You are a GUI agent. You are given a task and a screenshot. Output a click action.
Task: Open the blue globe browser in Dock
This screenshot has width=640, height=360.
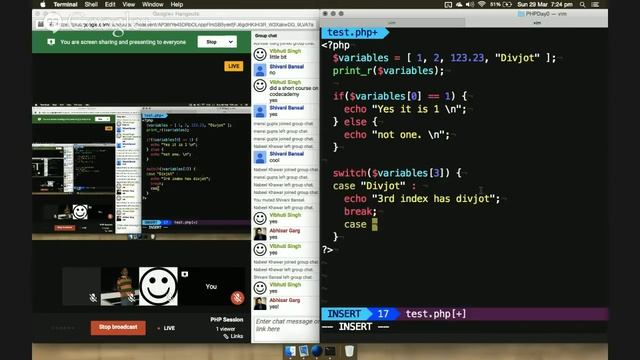[x=317, y=351]
